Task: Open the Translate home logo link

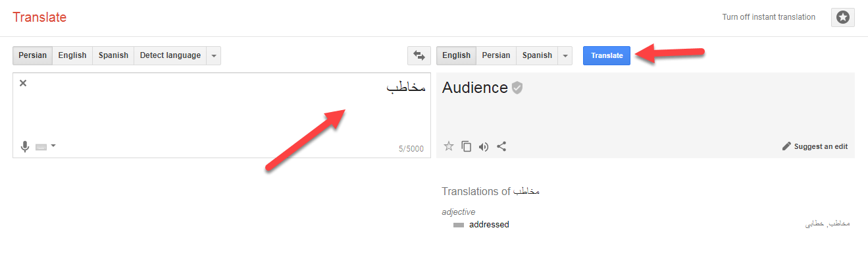Action: [x=39, y=18]
